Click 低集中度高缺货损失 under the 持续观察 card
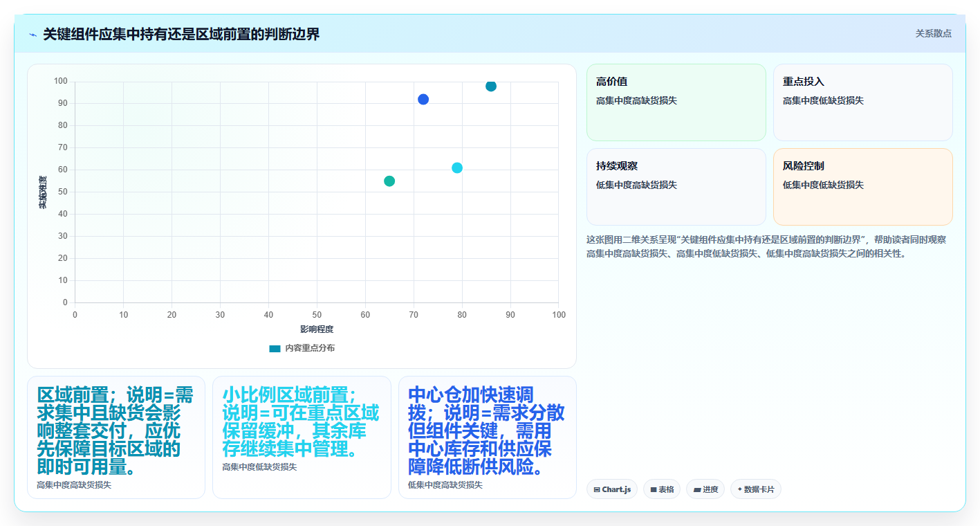This screenshot has height=526, width=980. pos(636,185)
